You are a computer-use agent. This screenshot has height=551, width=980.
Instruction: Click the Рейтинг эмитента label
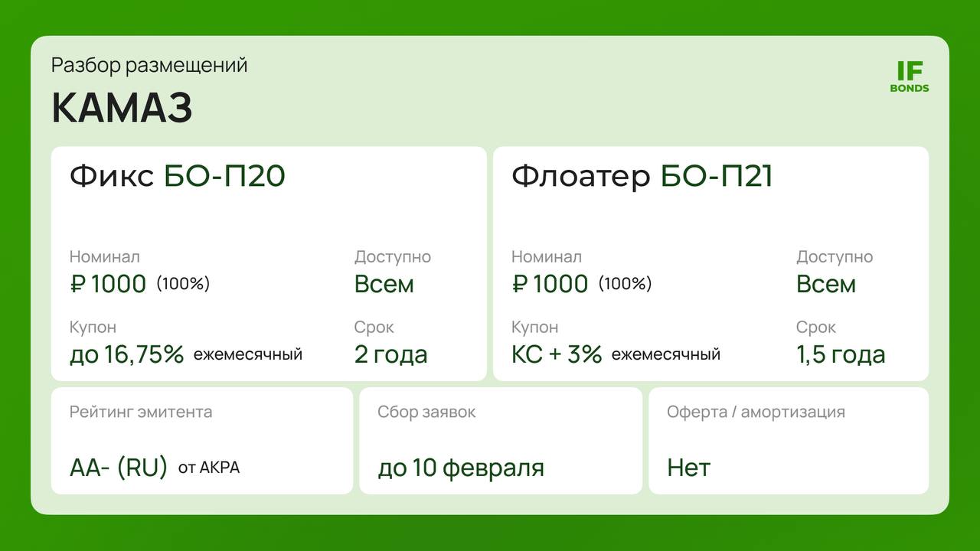pyautogui.click(x=141, y=412)
